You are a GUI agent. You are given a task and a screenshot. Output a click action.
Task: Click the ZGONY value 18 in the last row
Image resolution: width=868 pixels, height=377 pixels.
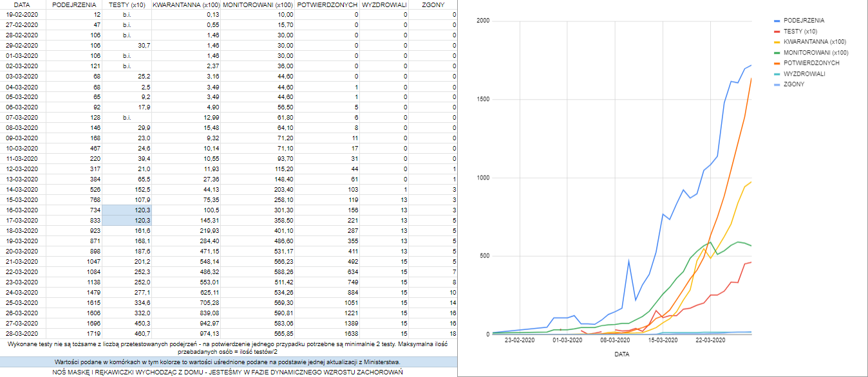(x=453, y=334)
